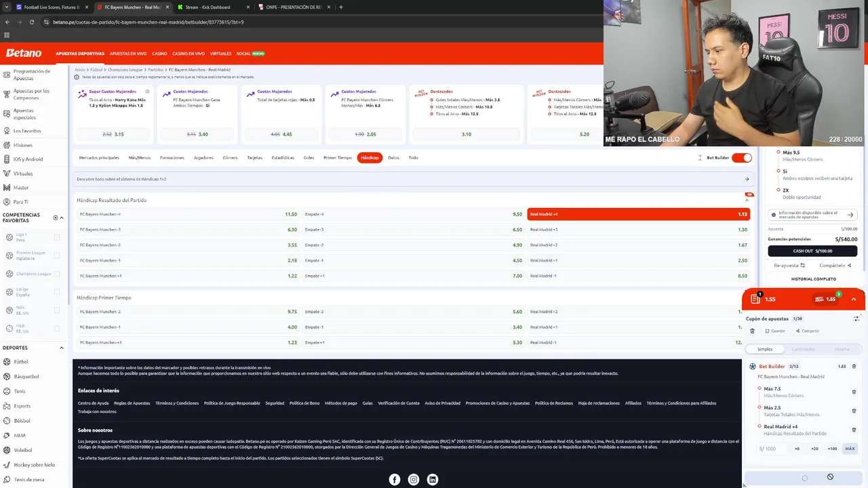This screenshot has width=868, height=488.
Task: Check the NBA EE. UU. checkbox
Action: pos(57,310)
